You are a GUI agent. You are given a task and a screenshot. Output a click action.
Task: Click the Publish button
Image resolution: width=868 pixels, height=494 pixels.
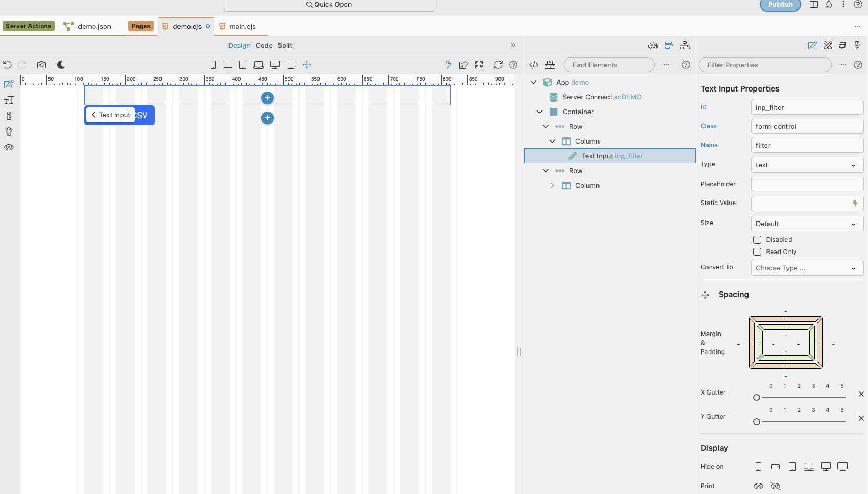pos(780,5)
